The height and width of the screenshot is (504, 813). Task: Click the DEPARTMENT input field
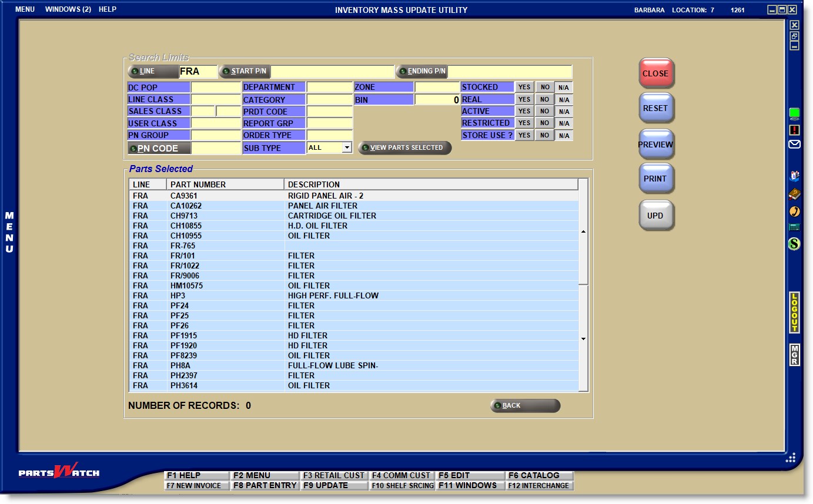point(329,87)
